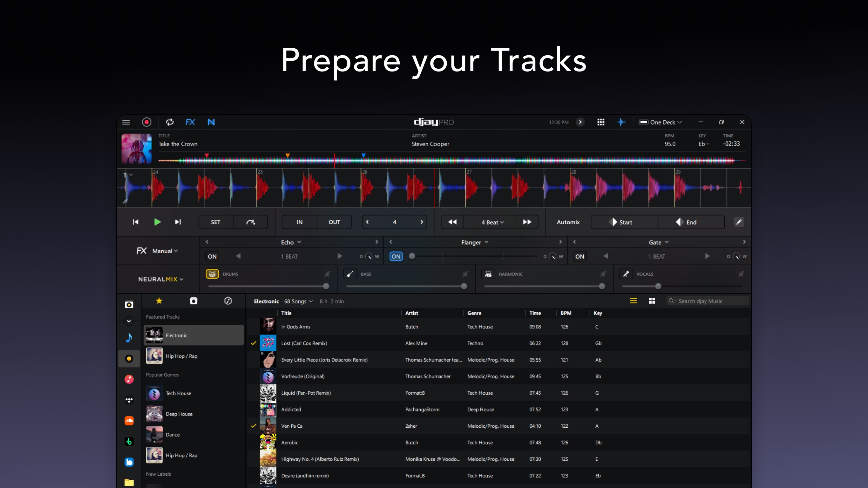
Task: Open the Featured star tab above the library
Action: 159,301
